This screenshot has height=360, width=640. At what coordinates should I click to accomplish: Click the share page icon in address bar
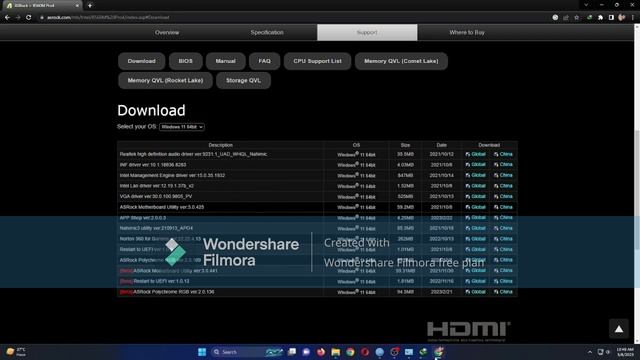click(566, 18)
